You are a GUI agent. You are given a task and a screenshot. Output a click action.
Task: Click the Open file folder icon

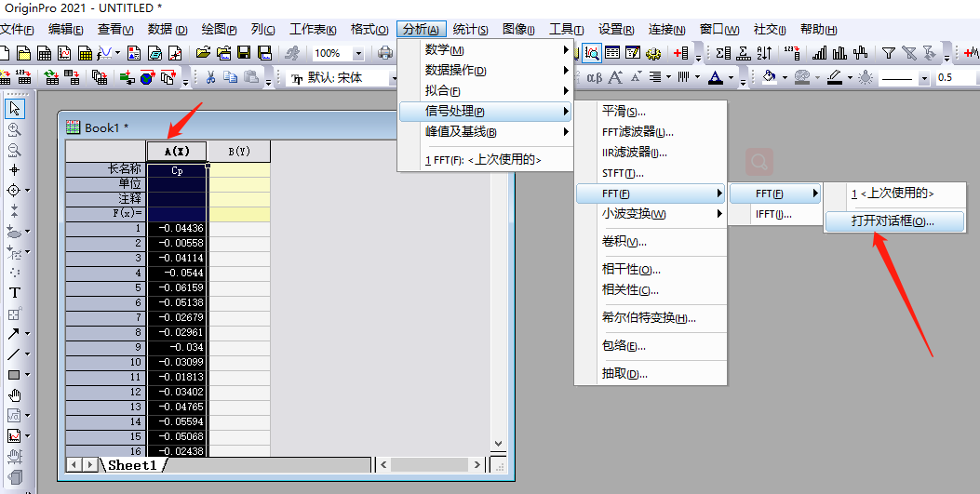point(203,53)
